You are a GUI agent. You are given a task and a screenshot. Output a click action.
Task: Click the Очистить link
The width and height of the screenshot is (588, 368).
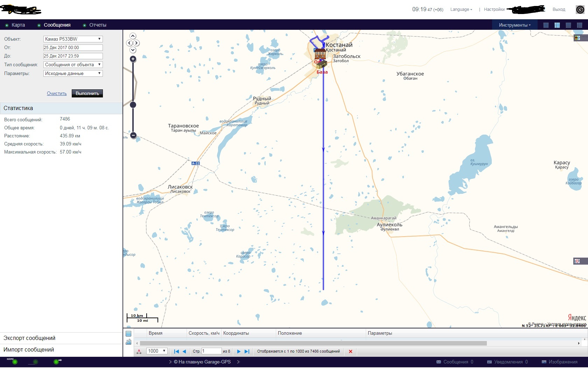pos(57,94)
